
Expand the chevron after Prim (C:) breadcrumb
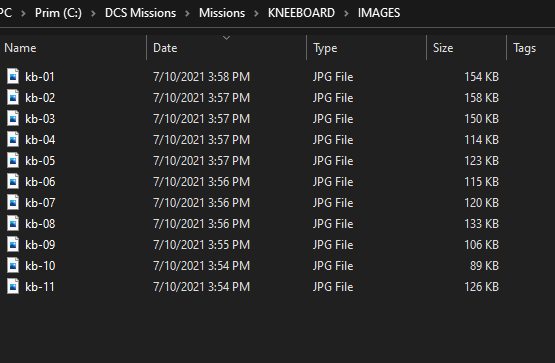tap(93, 13)
